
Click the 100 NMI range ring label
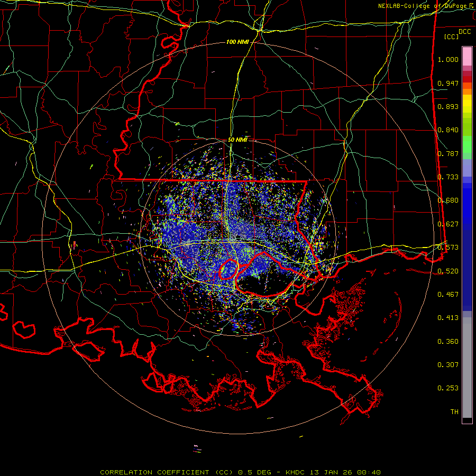[x=237, y=42]
